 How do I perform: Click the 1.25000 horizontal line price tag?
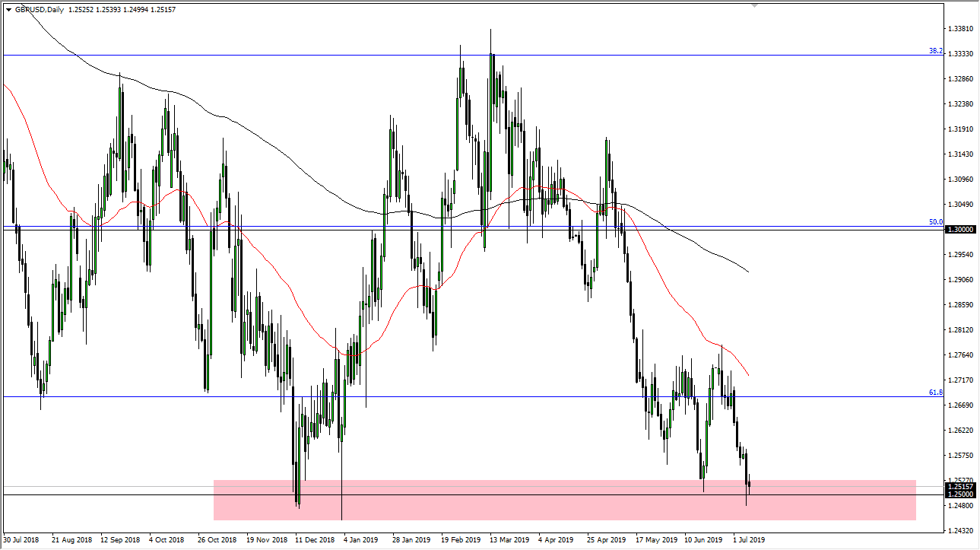pos(962,494)
